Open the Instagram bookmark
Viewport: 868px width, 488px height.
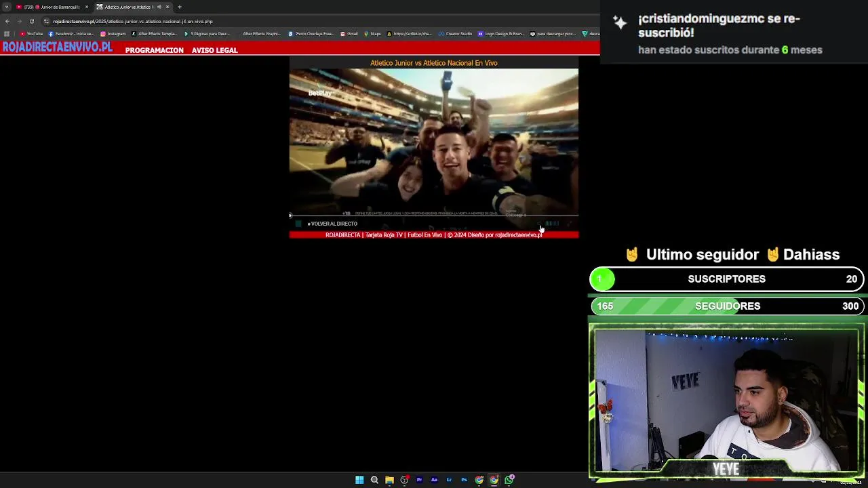(x=113, y=33)
